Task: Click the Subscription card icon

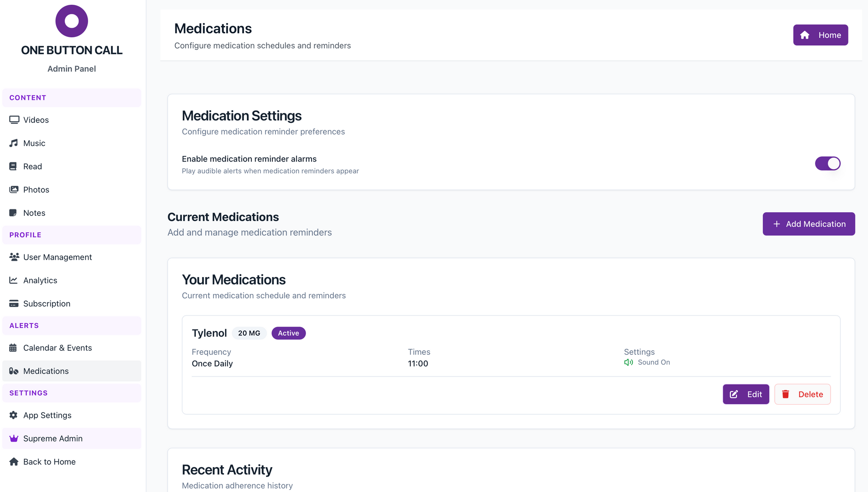Action: (14, 304)
